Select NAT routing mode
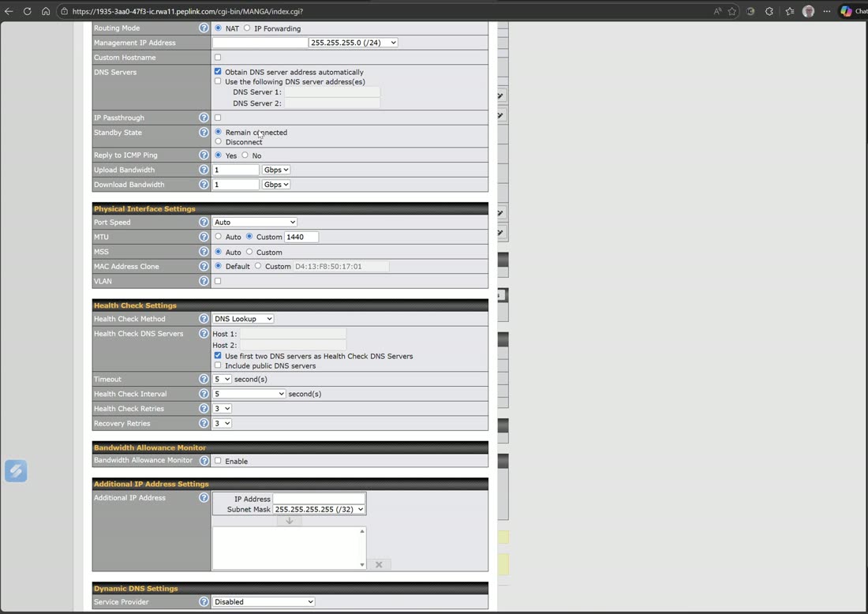 click(x=218, y=28)
